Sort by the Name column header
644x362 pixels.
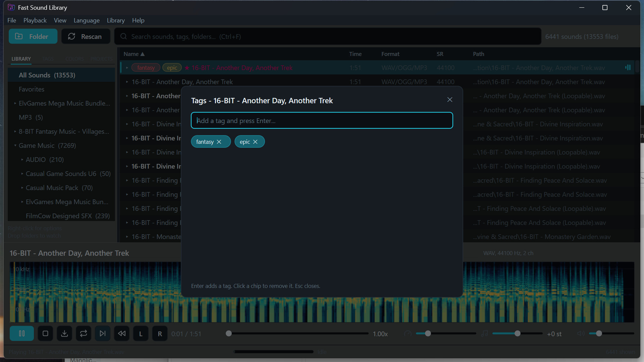pyautogui.click(x=134, y=54)
